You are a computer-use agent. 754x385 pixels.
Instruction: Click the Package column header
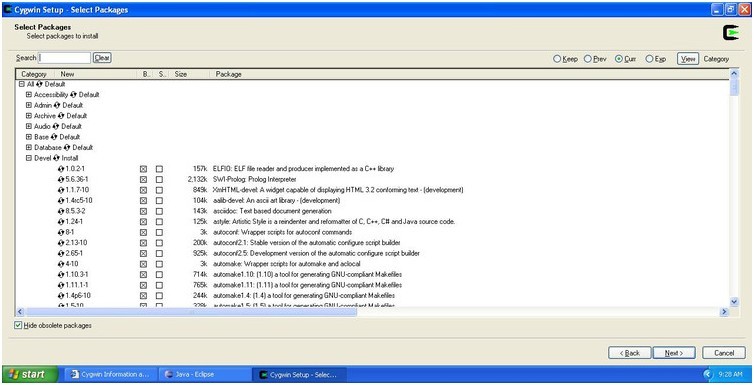coord(228,74)
